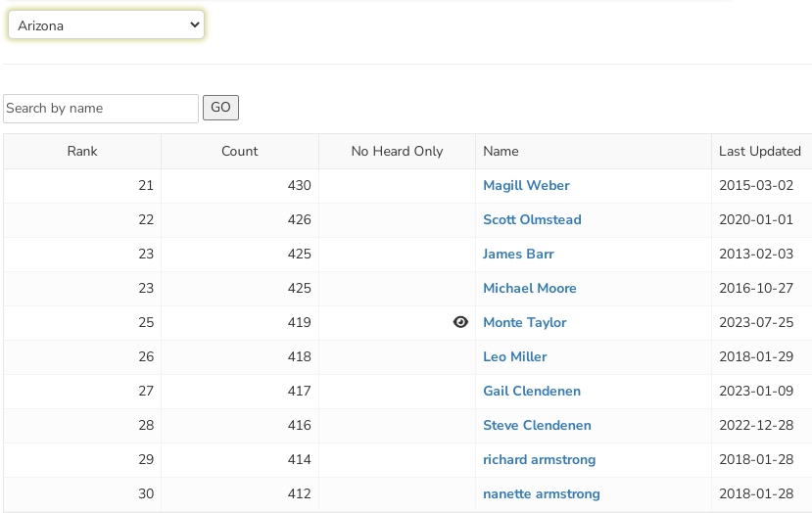
Task: Click the Count column header
Action: tap(240, 151)
